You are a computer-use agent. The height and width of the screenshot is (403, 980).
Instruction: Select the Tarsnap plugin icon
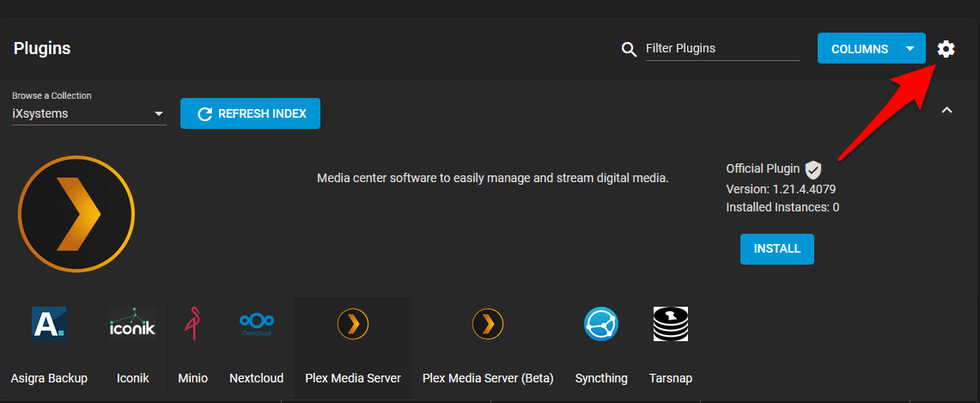point(670,324)
